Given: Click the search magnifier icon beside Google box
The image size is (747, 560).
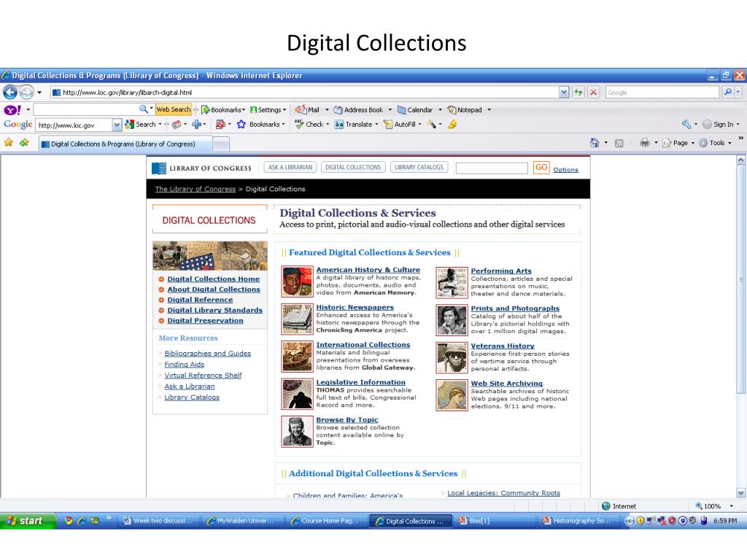Looking at the screenshot, I should click(x=728, y=93).
